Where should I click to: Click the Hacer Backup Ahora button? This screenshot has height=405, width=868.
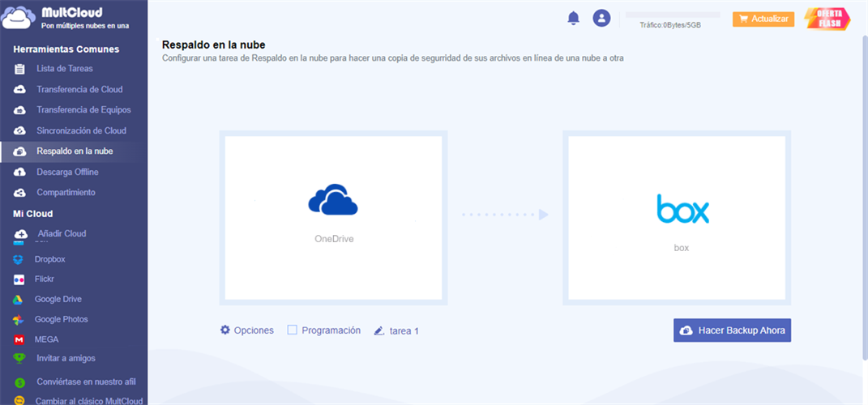(x=732, y=330)
